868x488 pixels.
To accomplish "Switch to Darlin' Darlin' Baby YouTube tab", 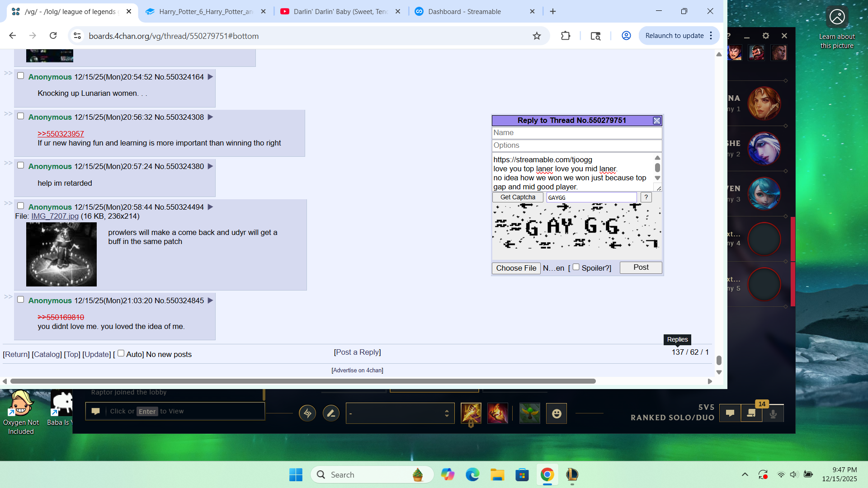I will click(x=340, y=12).
